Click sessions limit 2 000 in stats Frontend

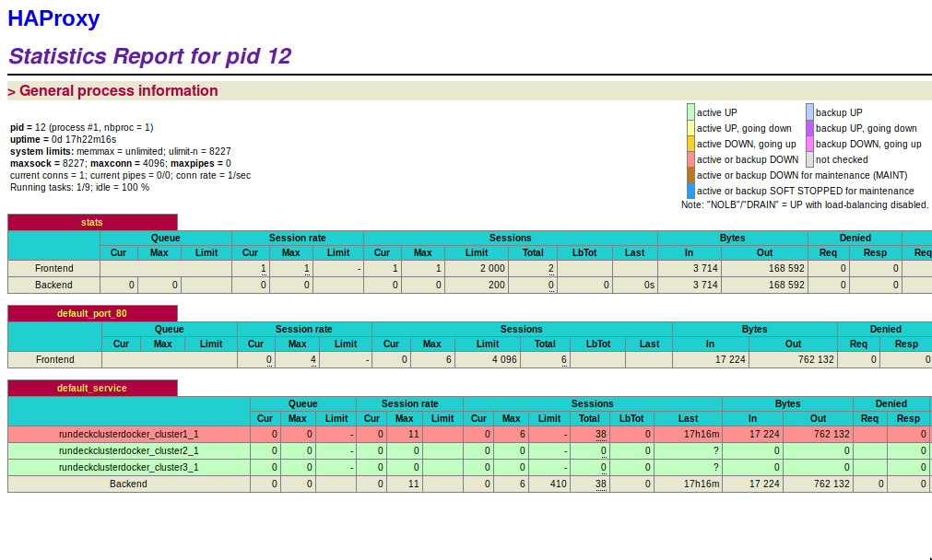tap(492, 268)
